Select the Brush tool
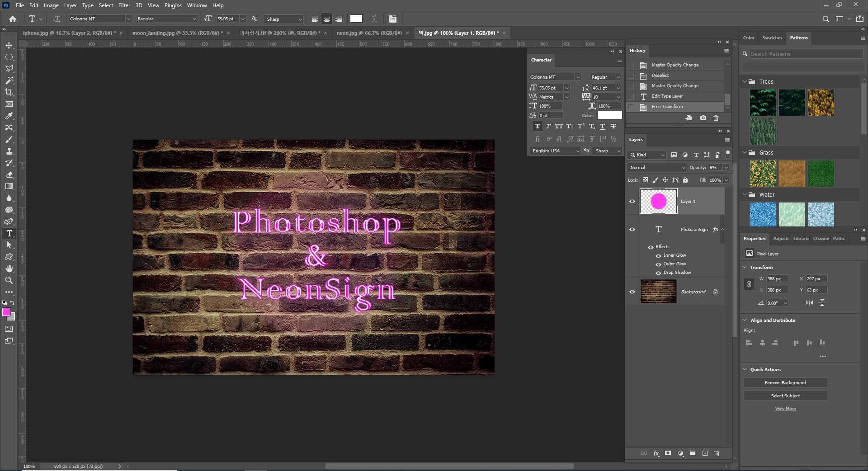The image size is (868, 471). coord(9,139)
